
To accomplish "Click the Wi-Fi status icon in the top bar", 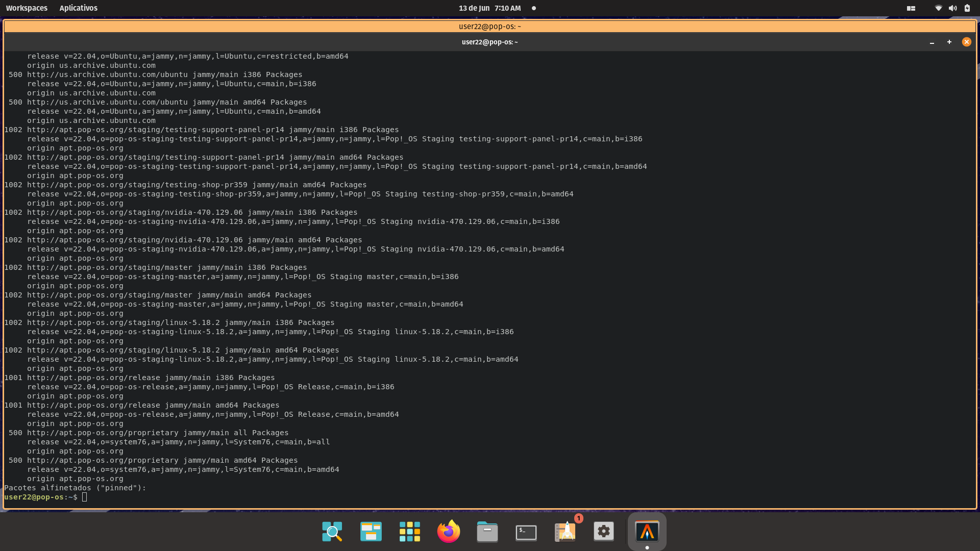I will point(938,8).
